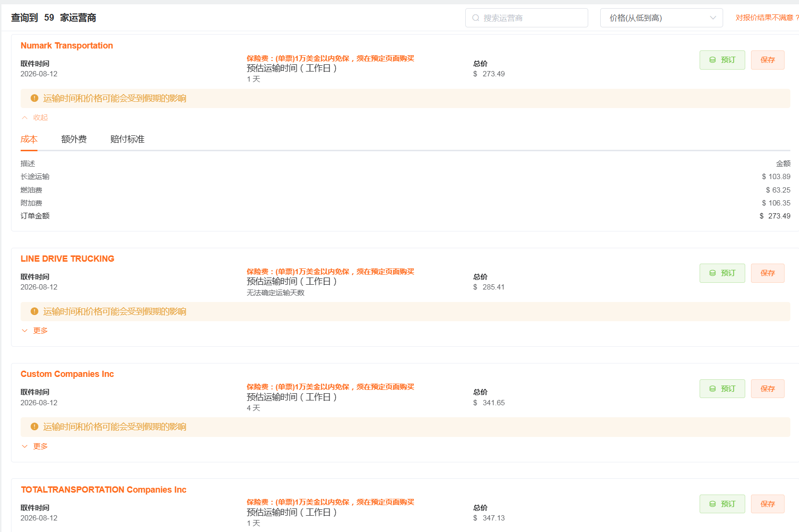Viewport: 799px width, 532px height.
Task: Click warning icon in Custom Companies Inc notice
Action: 34,426
